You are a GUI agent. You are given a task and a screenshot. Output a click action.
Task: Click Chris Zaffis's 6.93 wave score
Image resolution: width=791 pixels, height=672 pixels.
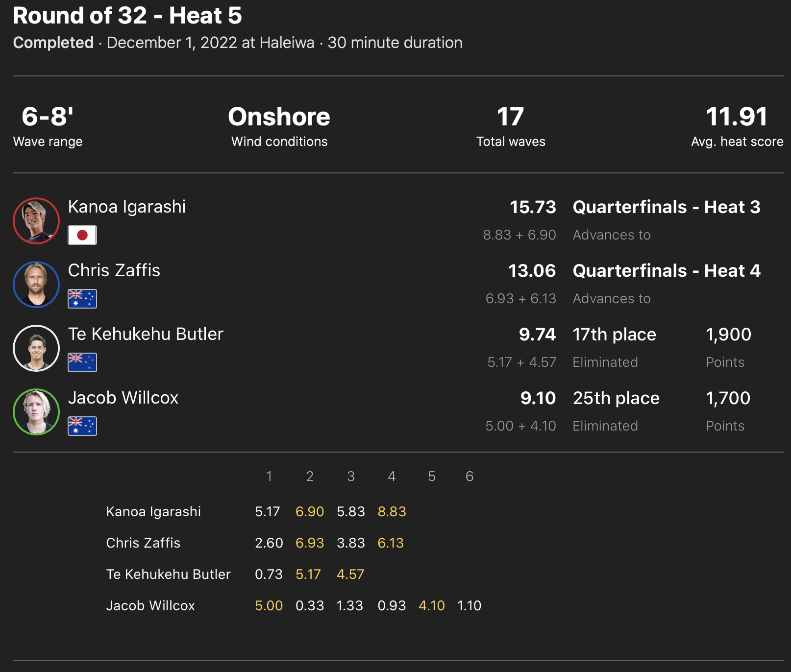[310, 543]
